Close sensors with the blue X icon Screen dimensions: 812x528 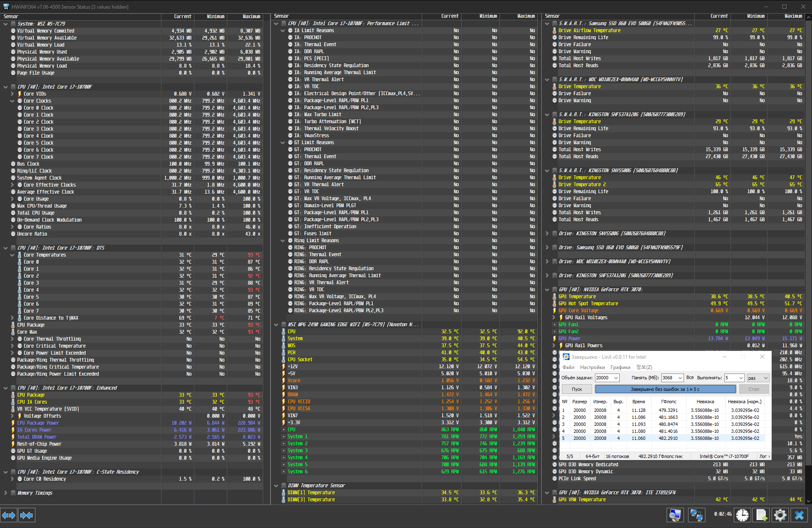[799, 515]
